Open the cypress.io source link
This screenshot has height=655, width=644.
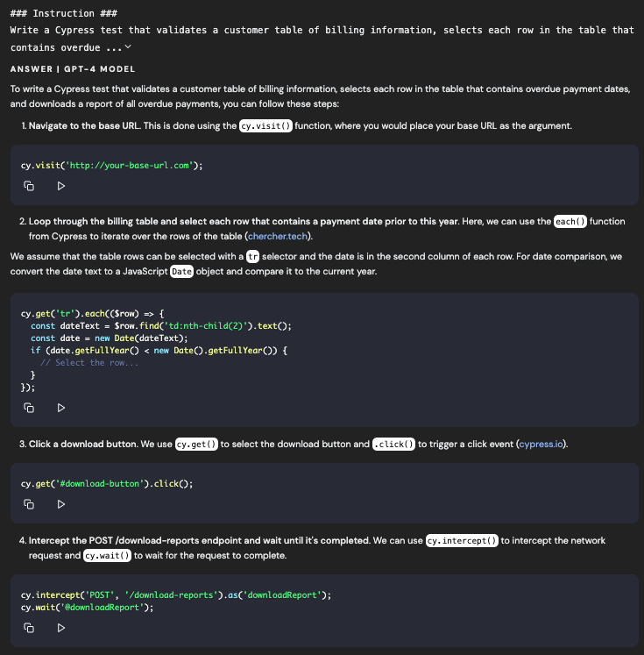tap(541, 445)
